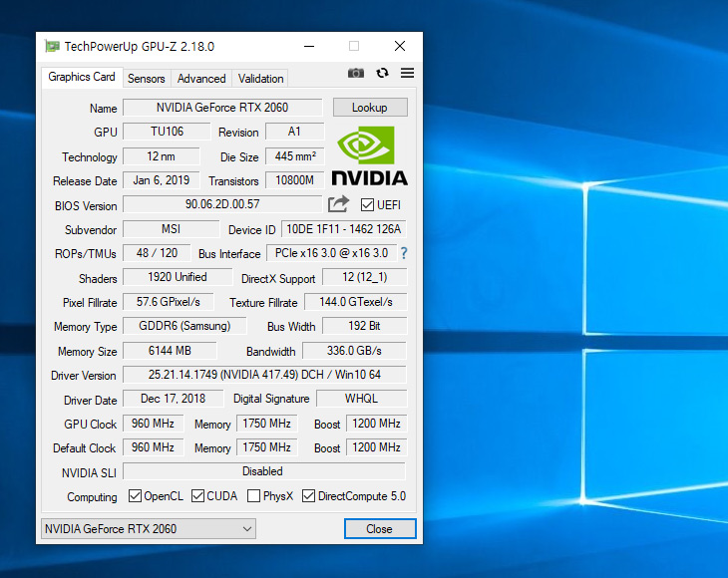Viewport: 728px width, 578px height.
Task: Click the Memory Type field GDDR6 (Samsung)
Action: [184, 326]
